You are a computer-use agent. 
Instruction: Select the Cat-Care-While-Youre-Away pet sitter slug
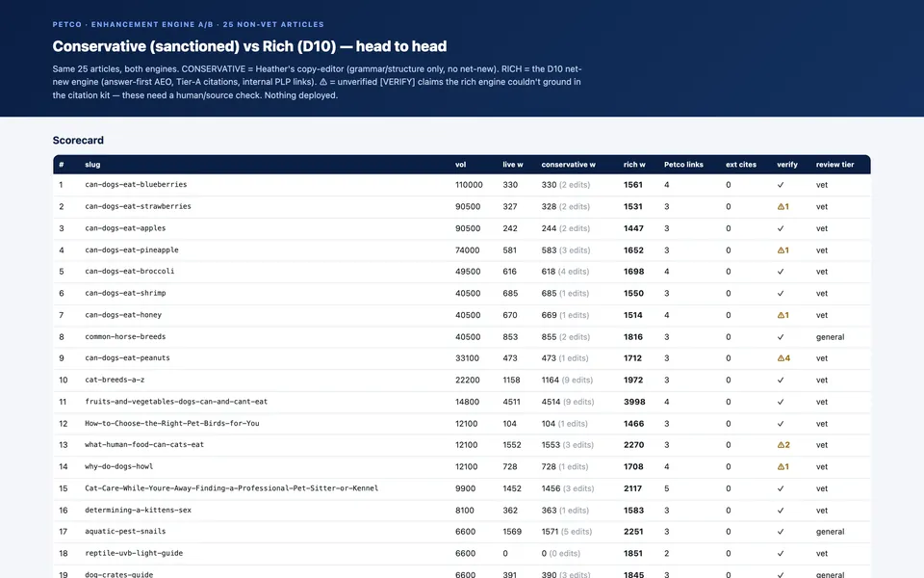pyautogui.click(x=232, y=488)
